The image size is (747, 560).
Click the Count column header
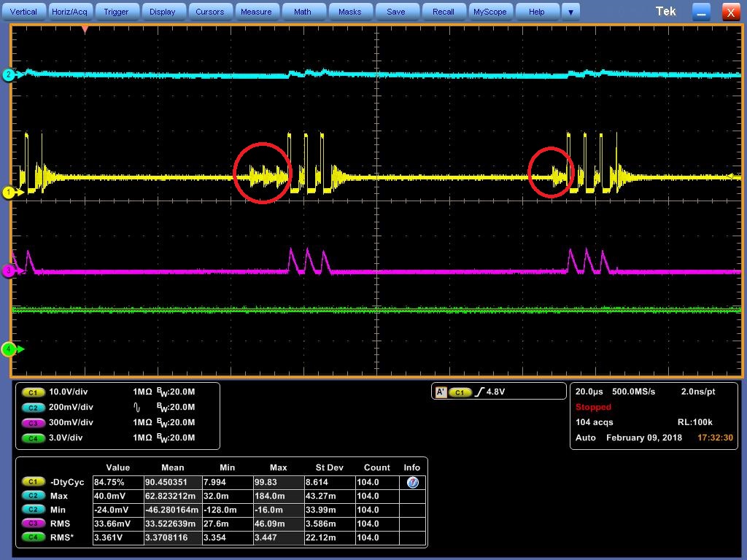click(377, 467)
